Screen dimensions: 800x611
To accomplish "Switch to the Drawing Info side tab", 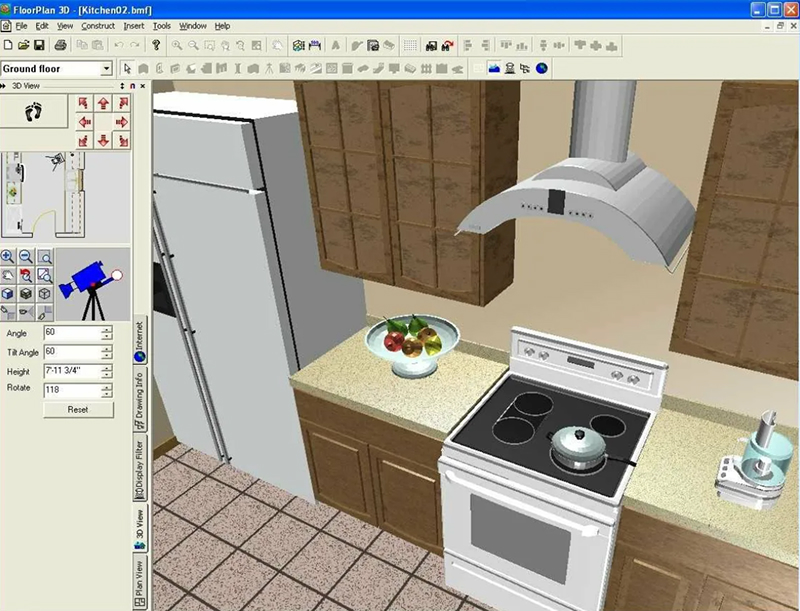I will (x=140, y=401).
